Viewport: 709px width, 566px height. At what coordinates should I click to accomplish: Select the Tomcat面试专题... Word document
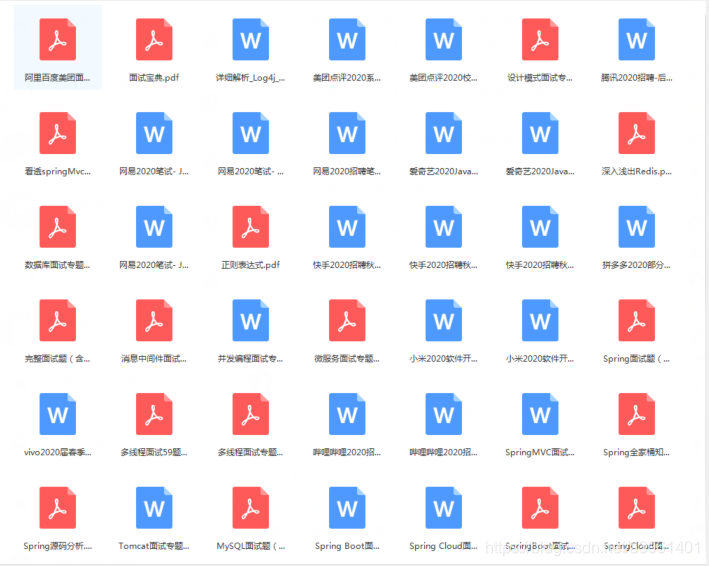pos(154,508)
